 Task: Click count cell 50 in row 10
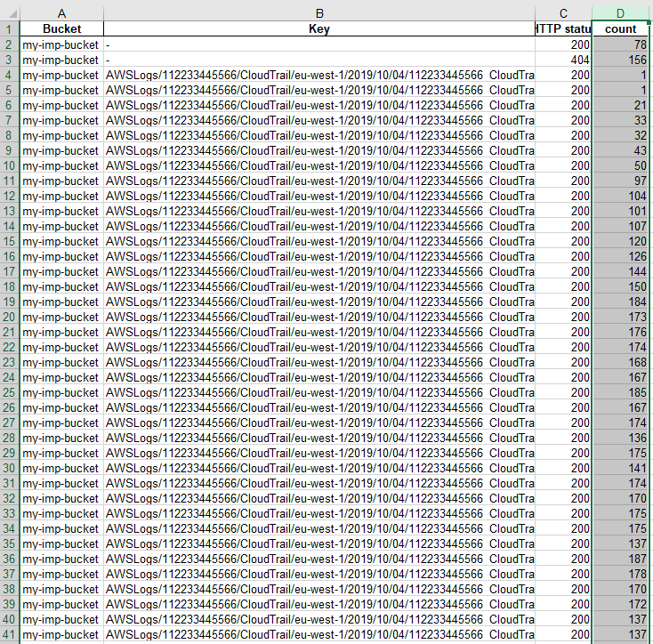coord(620,165)
